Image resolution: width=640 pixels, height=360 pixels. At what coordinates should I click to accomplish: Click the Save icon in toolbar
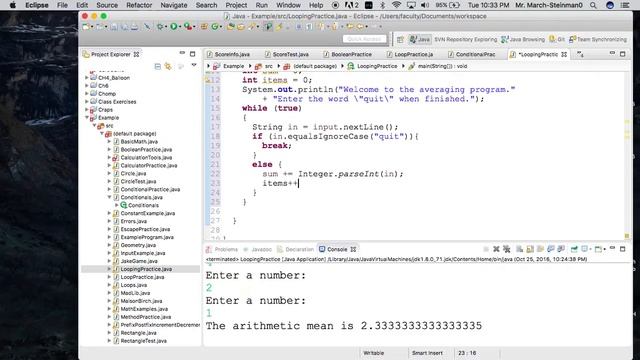click(x=115, y=27)
